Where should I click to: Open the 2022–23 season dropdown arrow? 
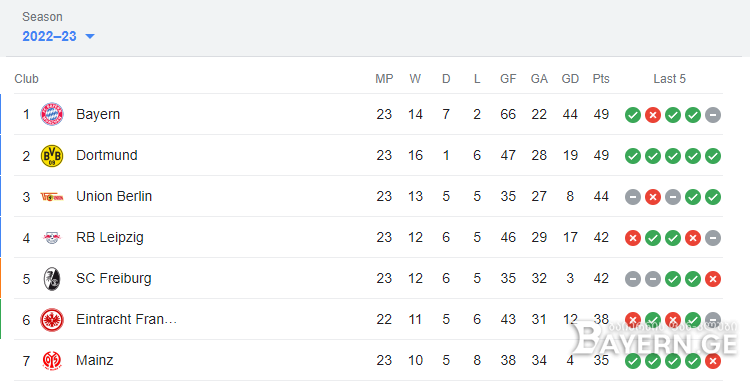(x=89, y=36)
